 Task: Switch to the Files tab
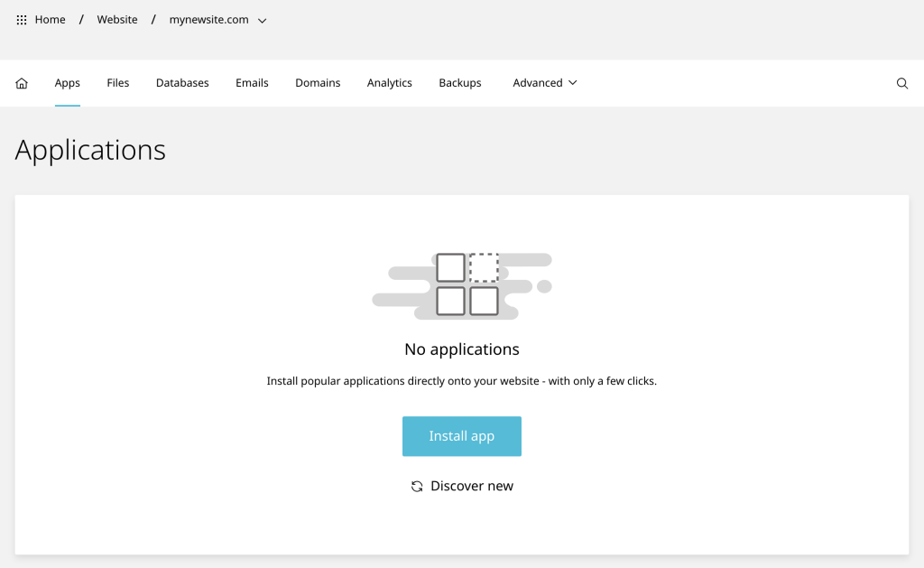coord(118,83)
